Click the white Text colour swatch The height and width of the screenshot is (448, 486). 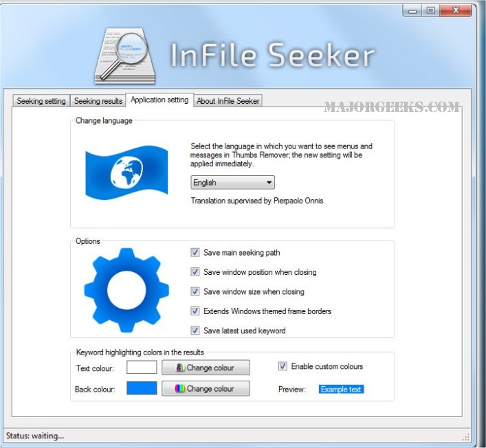(x=142, y=368)
